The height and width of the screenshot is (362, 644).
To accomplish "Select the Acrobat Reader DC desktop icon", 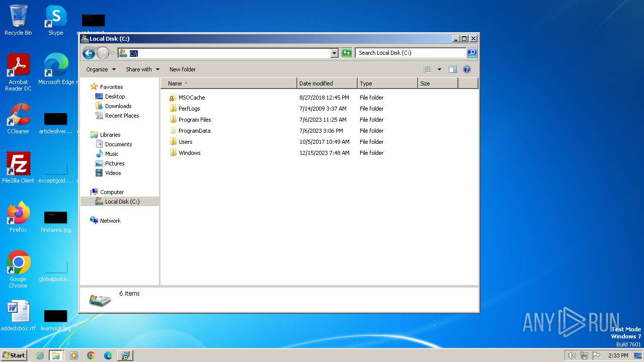I will pos(18,72).
